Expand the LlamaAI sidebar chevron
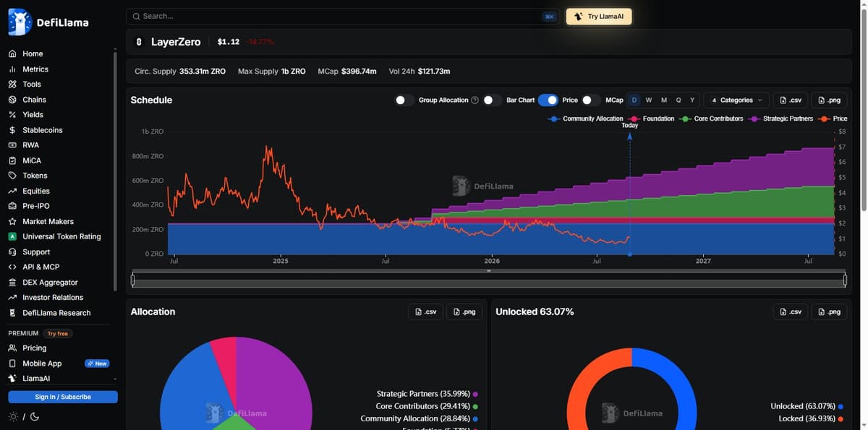868x430 pixels. pos(115,379)
